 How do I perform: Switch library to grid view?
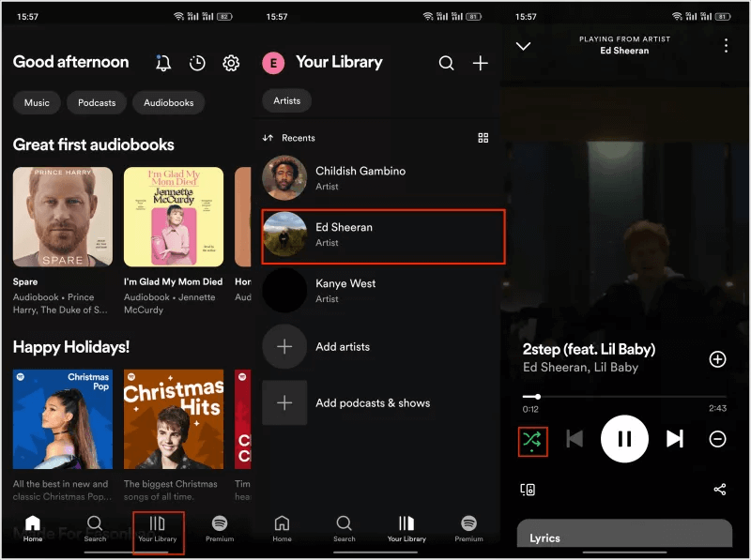pyautogui.click(x=483, y=138)
